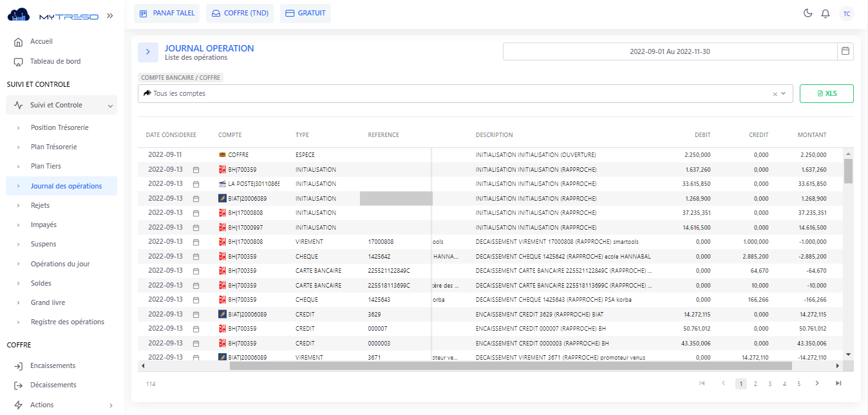This screenshot has width=868, height=415.
Task: Sort by DEBIT column header
Action: (x=703, y=135)
